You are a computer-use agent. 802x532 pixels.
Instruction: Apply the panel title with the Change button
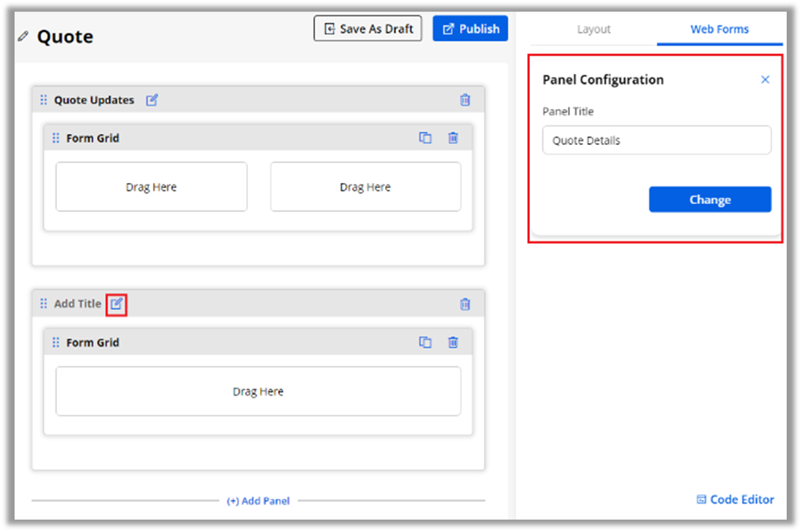point(709,200)
